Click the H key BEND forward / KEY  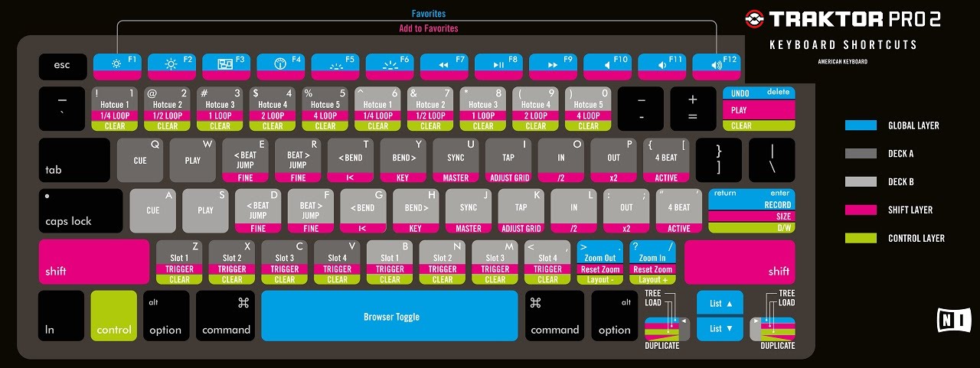[416, 210]
